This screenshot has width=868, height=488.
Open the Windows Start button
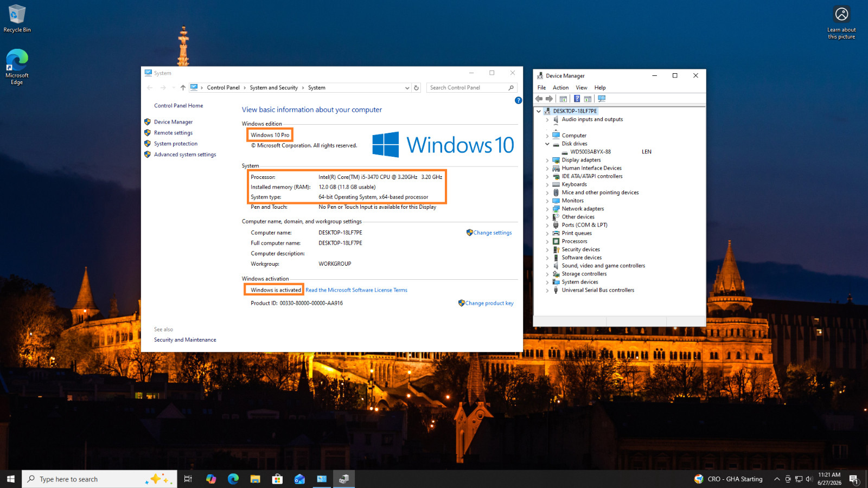pyautogui.click(x=11, y=479)
